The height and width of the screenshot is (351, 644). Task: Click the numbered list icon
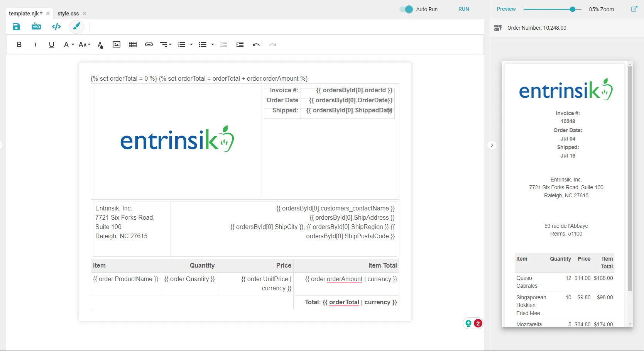pos(181,44)
